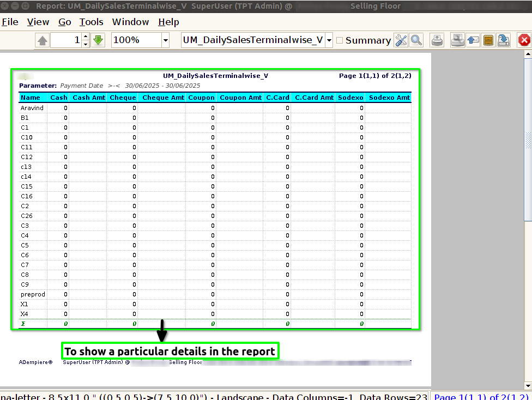Viewport: 532px width, 400px height.
Task: Click the page number input field
Action: tap(66, 40)
